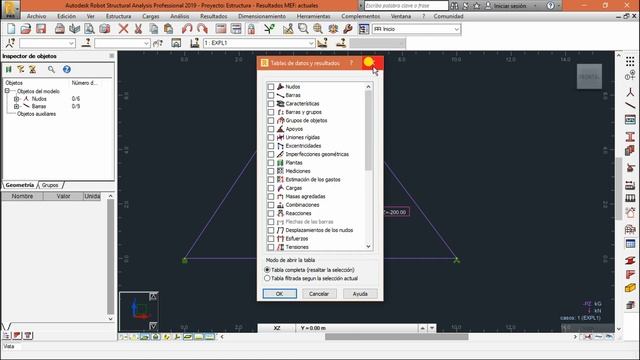
Task: Click the search magnifier icon in inspector
Action: pos(51,69)
